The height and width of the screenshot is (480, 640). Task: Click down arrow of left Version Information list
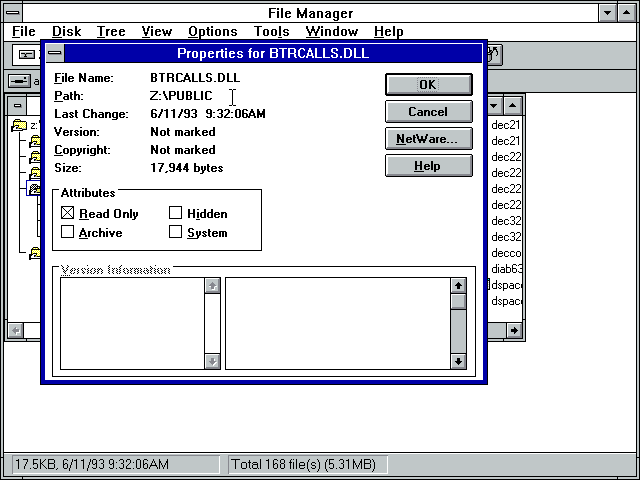coord(212,361)
